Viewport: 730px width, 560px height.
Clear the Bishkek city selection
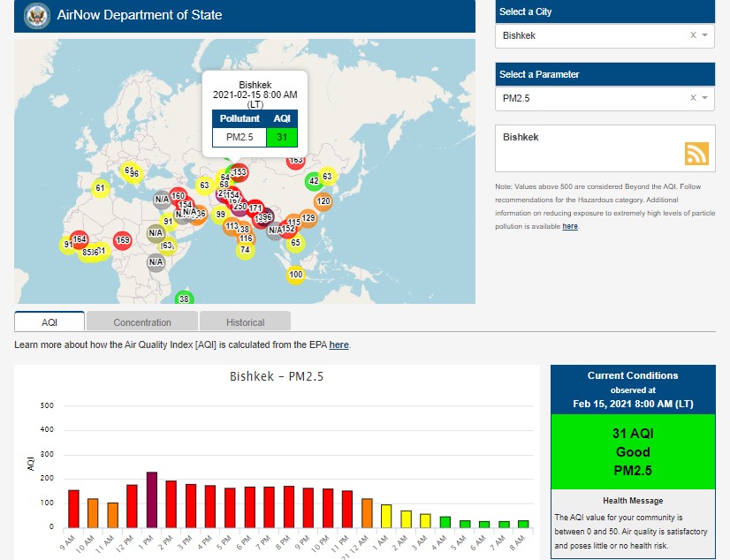(x=694, y=35)
